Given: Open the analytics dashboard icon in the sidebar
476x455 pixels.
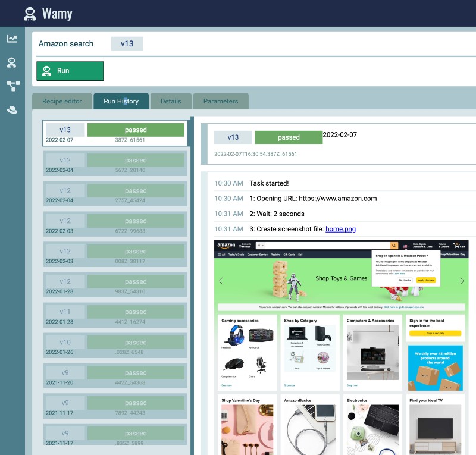Looking at the screenshot, I should tap(12, 37).
